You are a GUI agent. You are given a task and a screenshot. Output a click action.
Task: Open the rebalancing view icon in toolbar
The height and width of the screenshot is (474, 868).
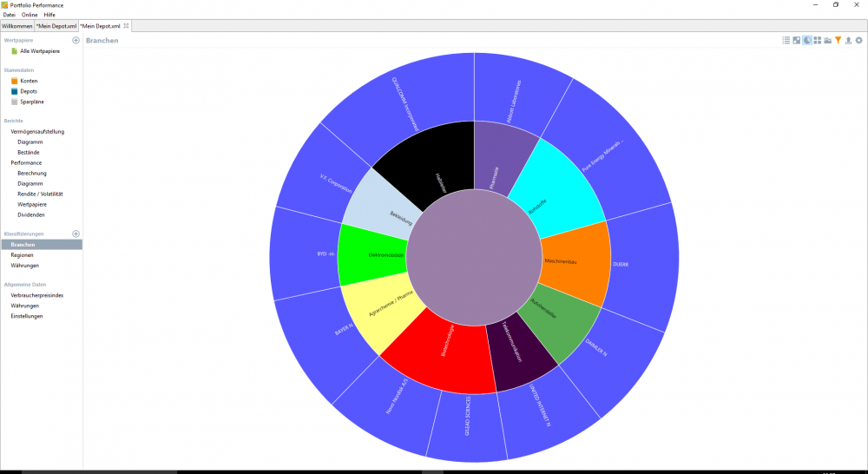coord(796,41)
